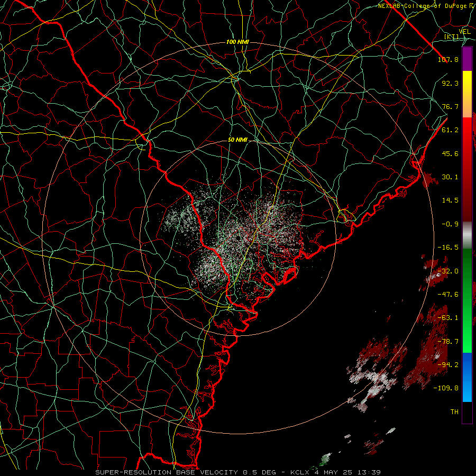
Task: Click the -32.0 legend value
Action: tap(448, 271)
